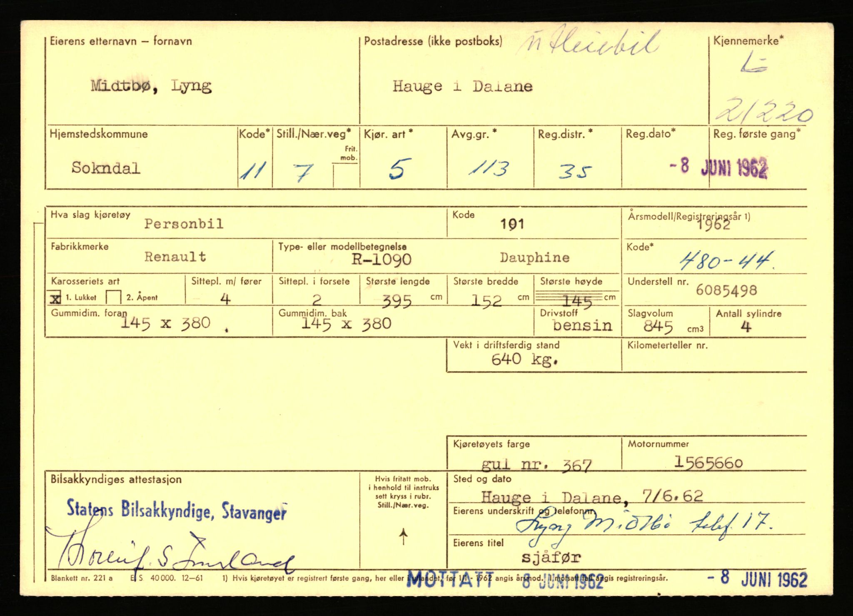Click the model name 'Dauphine'
This screenshot has height=616, width=853.
535,258
